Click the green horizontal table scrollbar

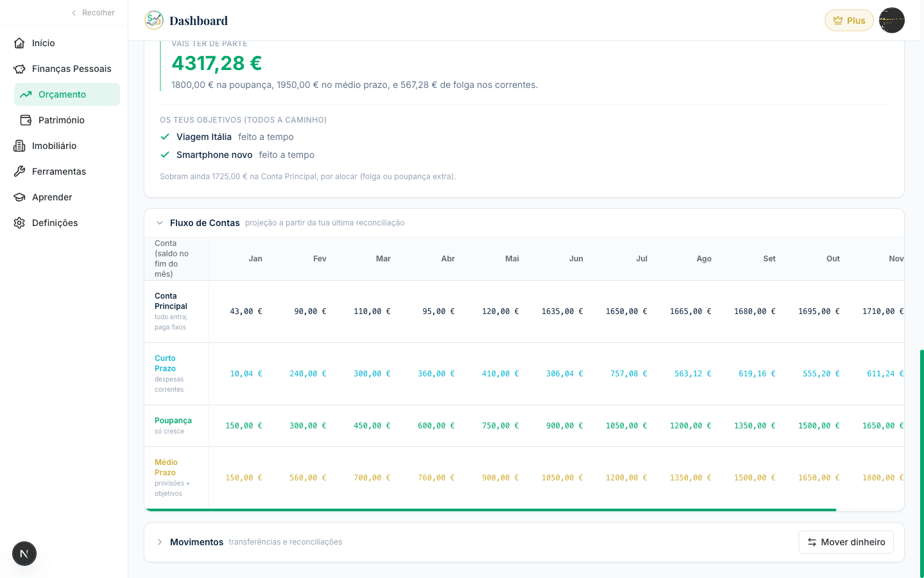491,510
